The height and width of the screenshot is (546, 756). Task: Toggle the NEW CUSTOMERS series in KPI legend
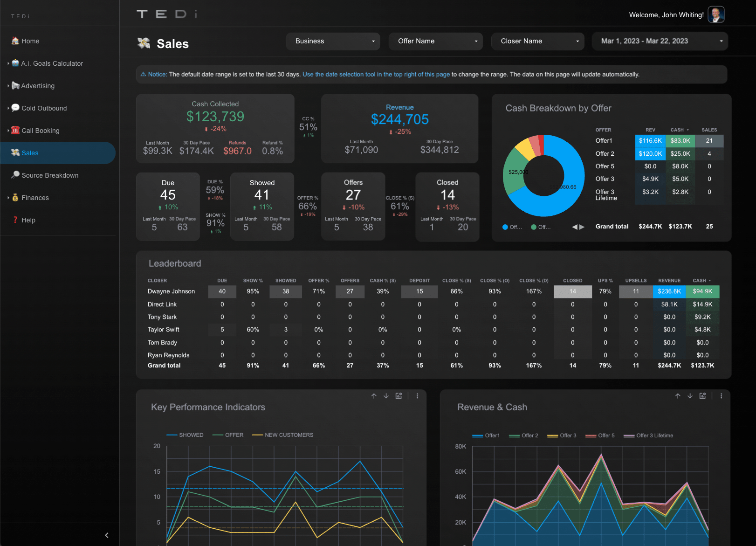pyautogui.click(x=283, y=435)
